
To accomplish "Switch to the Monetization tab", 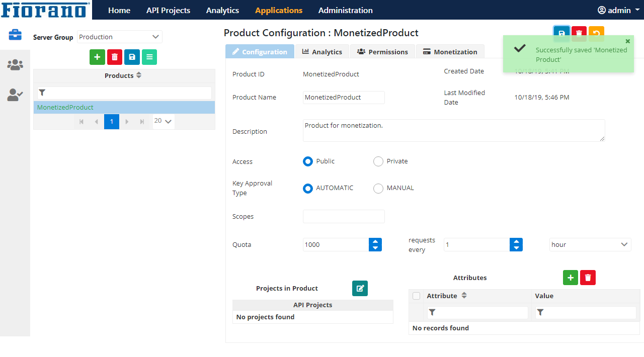I will click(450, 52).
